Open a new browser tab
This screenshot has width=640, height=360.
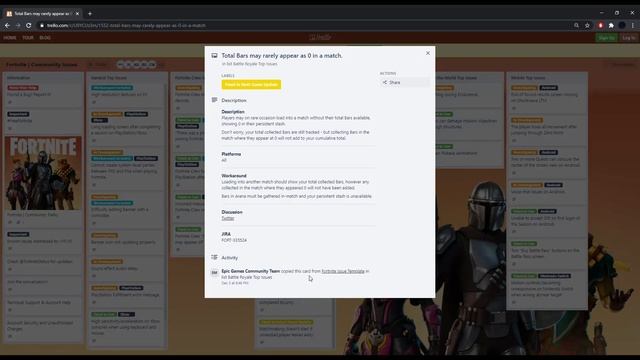click(90, 13)
